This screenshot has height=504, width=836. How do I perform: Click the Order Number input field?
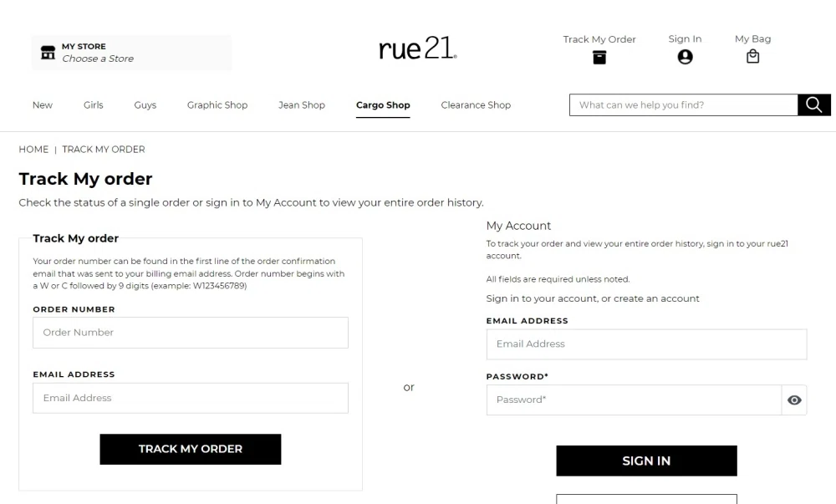[190, 332]
